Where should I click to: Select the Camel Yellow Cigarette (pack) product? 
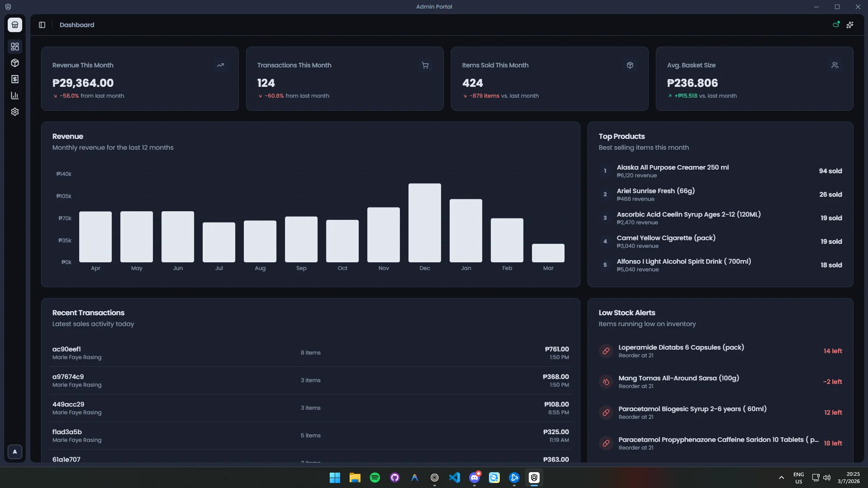721,242
